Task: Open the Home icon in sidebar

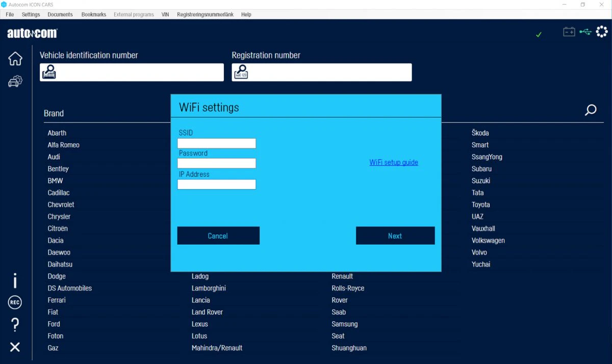Action: [x=15, y=59]
